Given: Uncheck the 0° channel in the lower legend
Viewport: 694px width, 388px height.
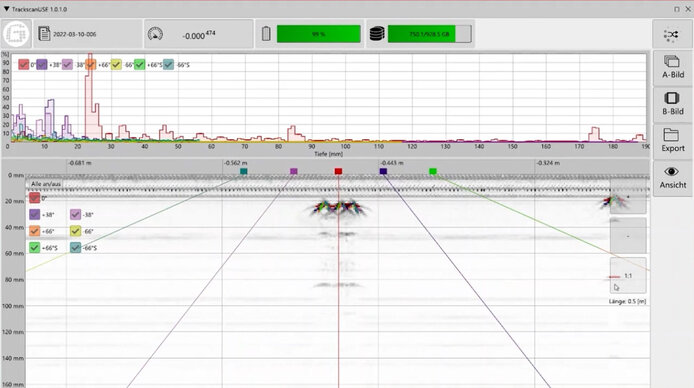Looking at the screenshot, I should (35, 198).
